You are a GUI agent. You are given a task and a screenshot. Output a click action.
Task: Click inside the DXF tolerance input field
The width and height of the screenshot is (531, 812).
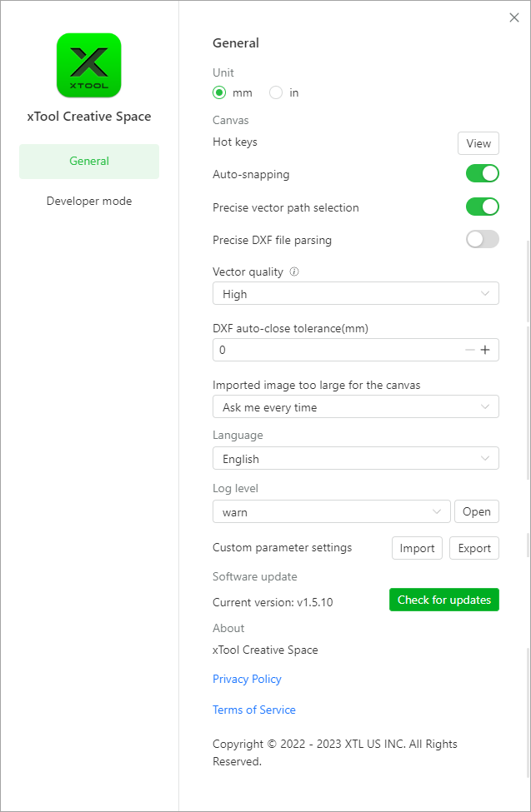(333, 350)
